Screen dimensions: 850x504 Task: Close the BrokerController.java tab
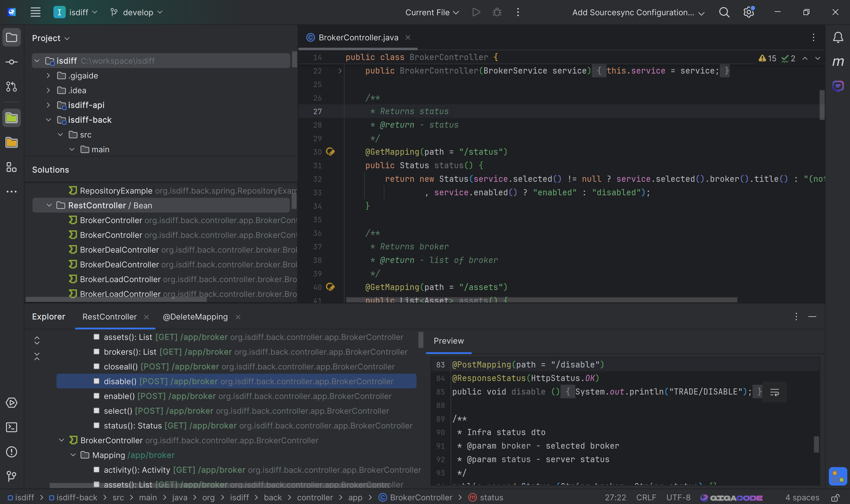408,37
